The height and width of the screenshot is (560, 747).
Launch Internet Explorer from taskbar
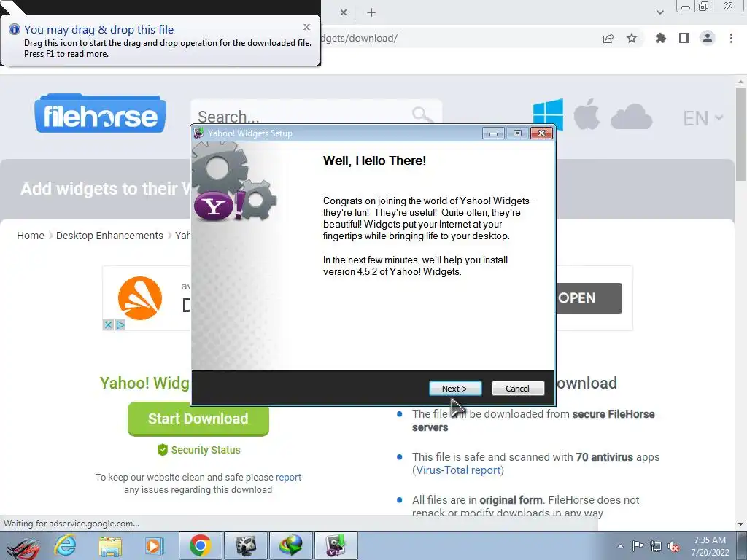coord(65,545)
